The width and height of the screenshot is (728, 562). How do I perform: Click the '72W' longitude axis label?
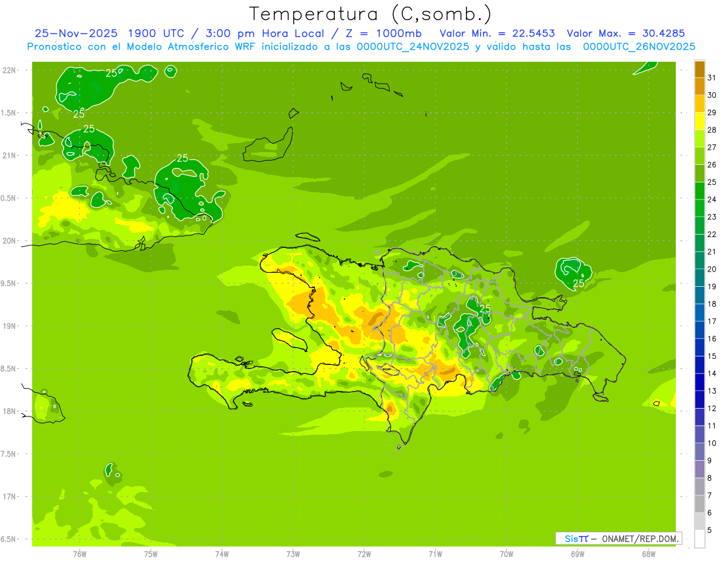[364, 554]
